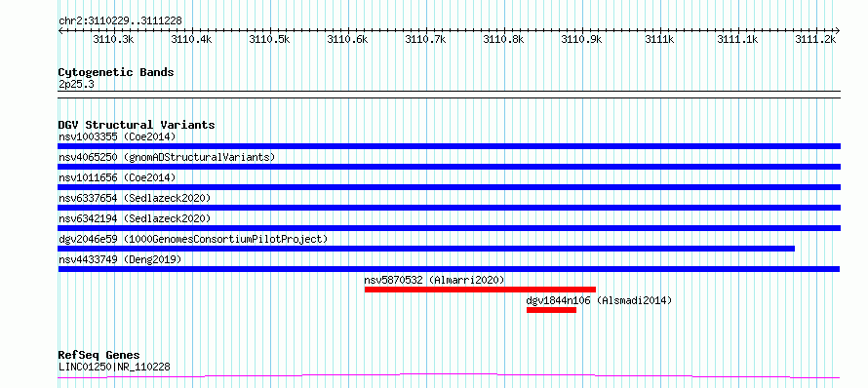Click the 3110.4k ruler mark
868x388 pixels.
(x=191, y=39)
